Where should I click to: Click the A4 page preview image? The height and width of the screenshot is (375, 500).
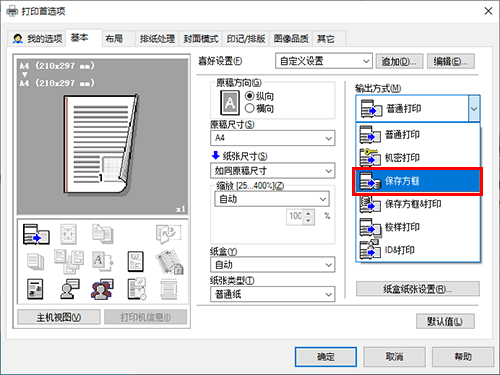click(102, 144)
